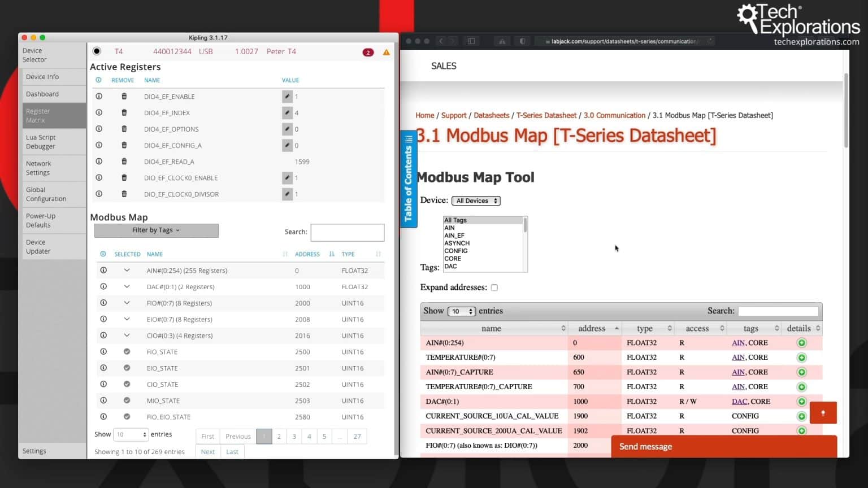The width and height of the screenshot is (868, 488).
Task: Open the Filter by Tags dropdown
Action: click(x=157, y=230)
